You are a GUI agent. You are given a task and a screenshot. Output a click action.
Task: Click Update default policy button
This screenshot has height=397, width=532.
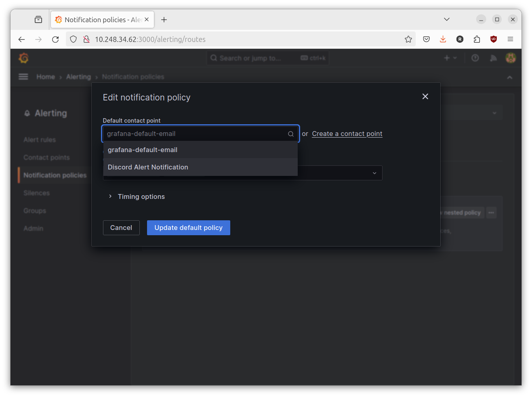(189, 228)
